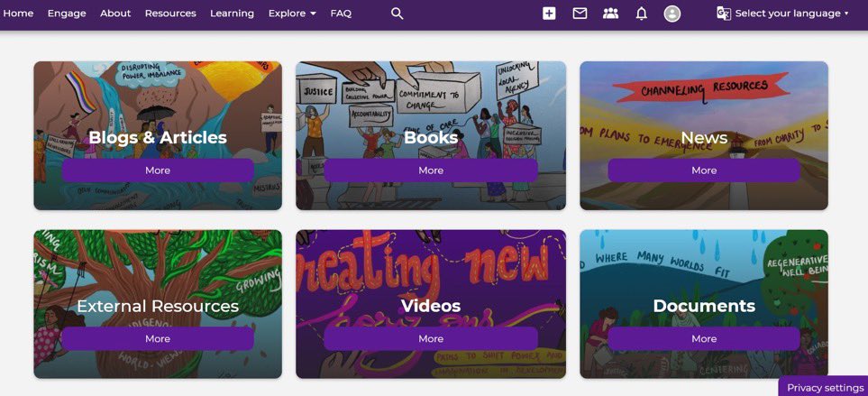Screen dimensions: 868x396
Task: Open the members group icon
Action: pyautogui.click(x=610, y=14)
